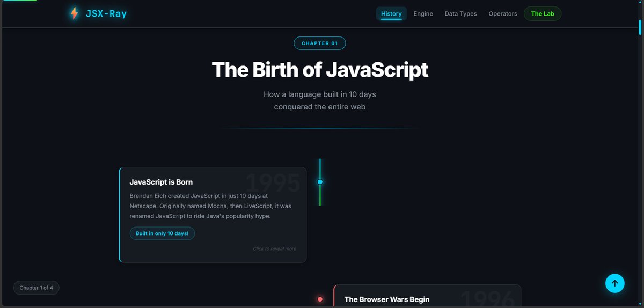This screenshot has height=308, width=644.
Task: Open The Browser Wars Begin card
Action: 427,296
